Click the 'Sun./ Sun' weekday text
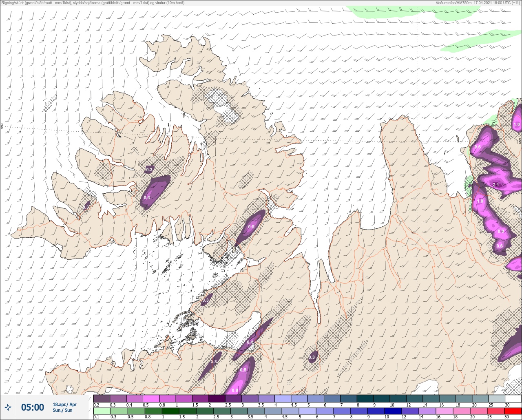Image resolution: width=522 pixels, height=420 pixels. coord(62,410)
